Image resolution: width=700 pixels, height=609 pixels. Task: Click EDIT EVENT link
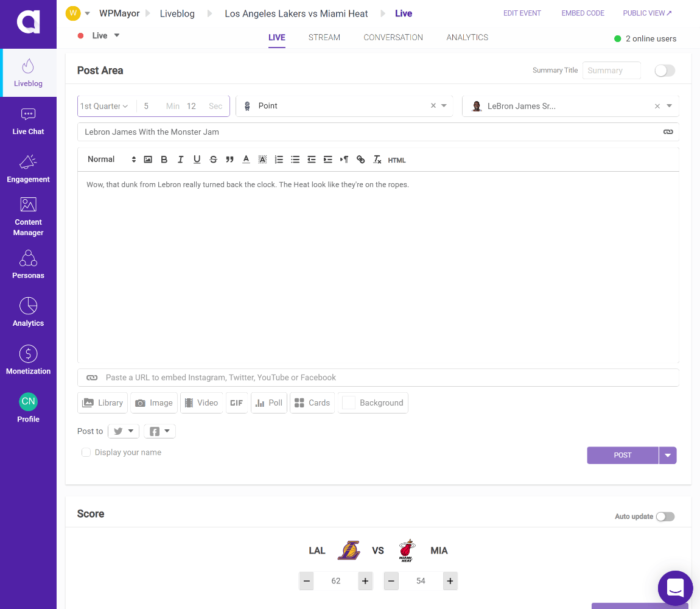coord(522,13)
